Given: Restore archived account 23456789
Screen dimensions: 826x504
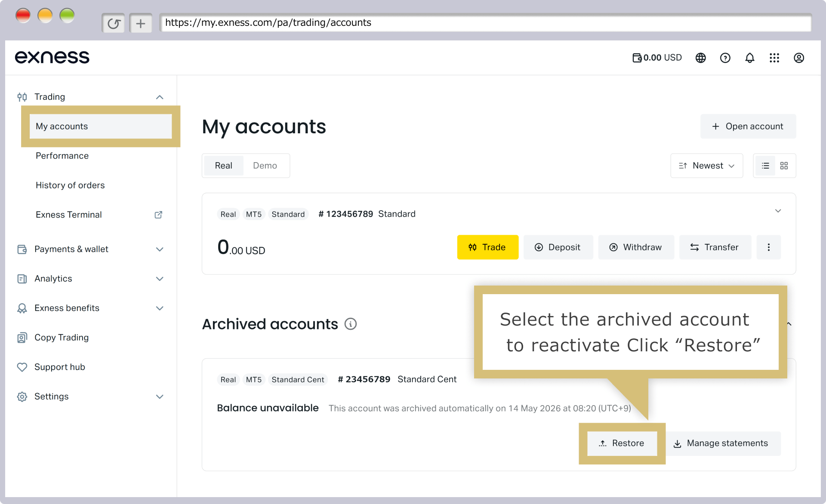Looking at the screenshot, I should coord(622,443).
